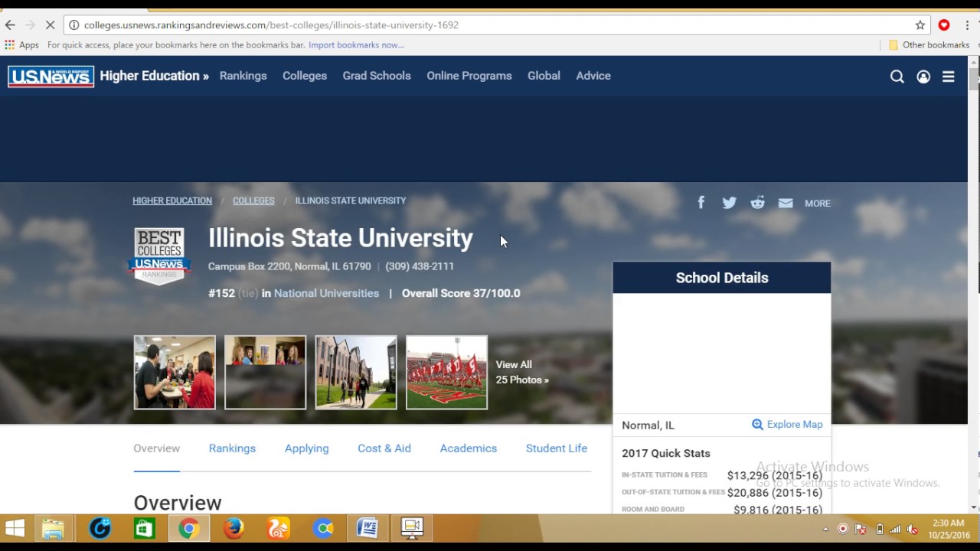
Task: Stop loading the page
Action: (50, 24)
